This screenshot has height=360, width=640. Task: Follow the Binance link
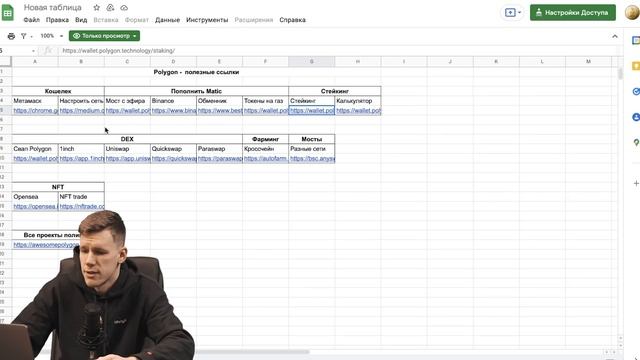[x=173, y=111]
